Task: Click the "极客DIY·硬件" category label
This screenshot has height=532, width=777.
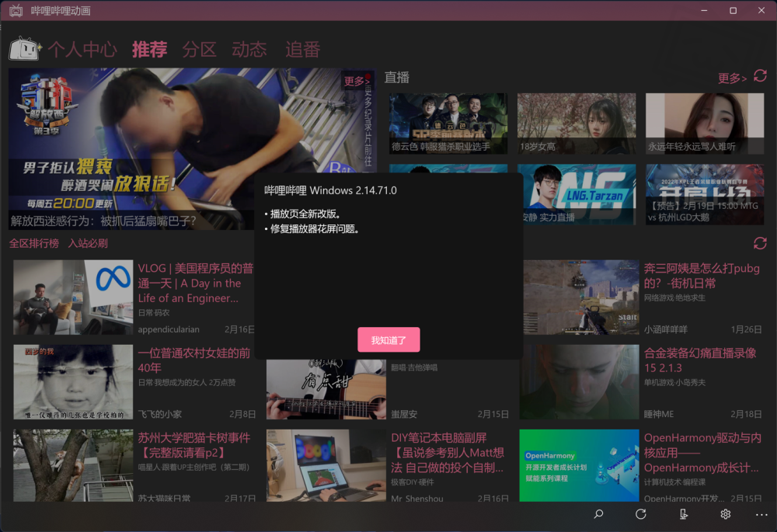Action: 413,482
